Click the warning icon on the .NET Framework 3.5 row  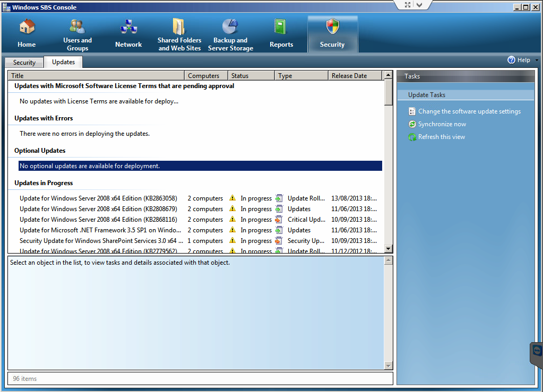point(232,230)
